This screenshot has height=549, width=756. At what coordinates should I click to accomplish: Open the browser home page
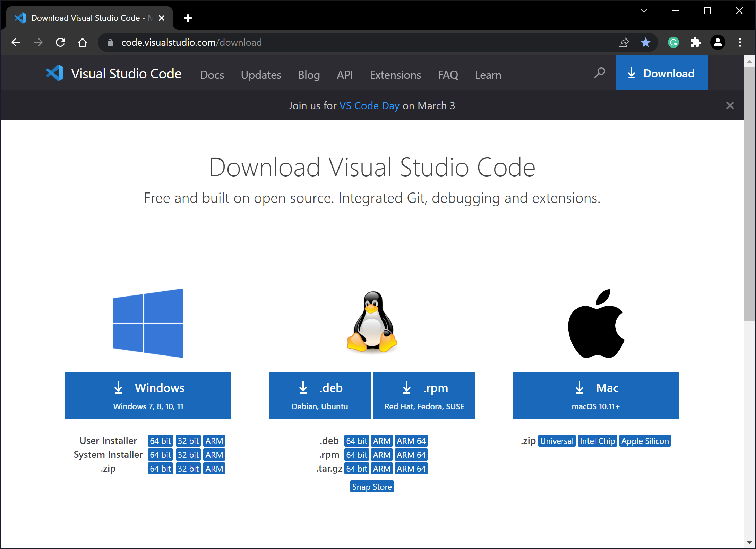click(83, 42)
